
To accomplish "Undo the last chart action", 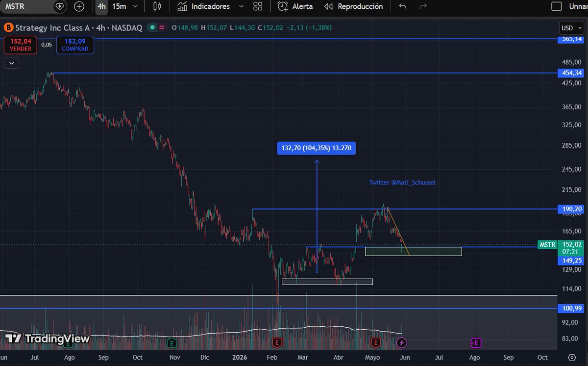I will click(403, 7).
